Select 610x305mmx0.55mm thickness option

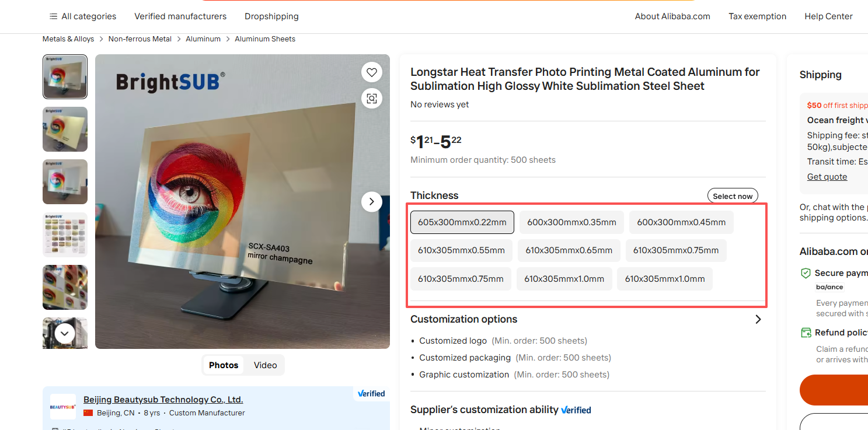tap(461, 250)
